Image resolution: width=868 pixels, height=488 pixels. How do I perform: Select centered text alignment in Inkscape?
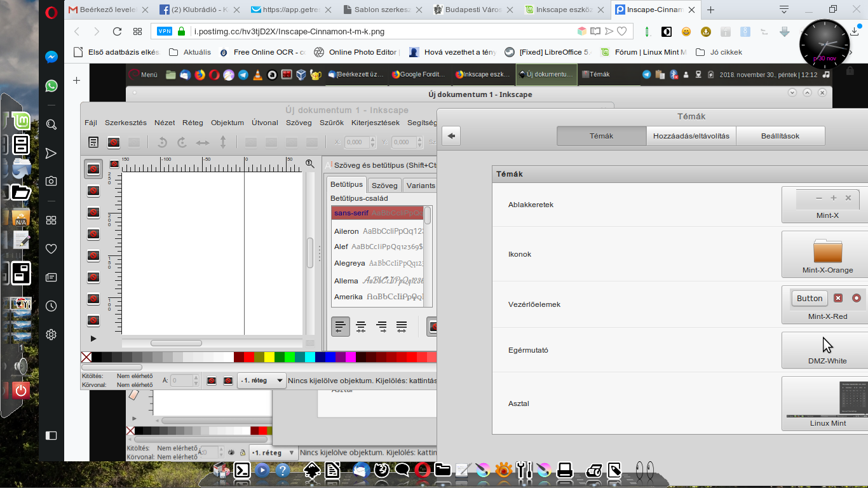click(x=361, y=327)
